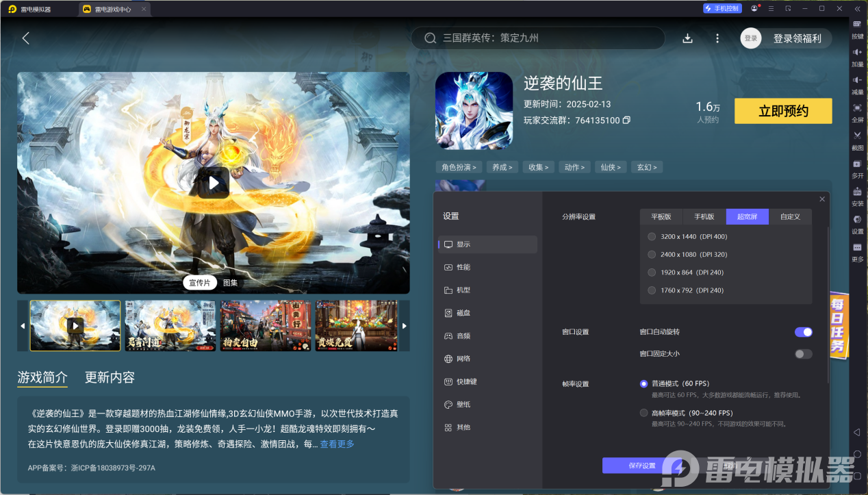Expand the 角色扮演 category tag

coord(459,166)
